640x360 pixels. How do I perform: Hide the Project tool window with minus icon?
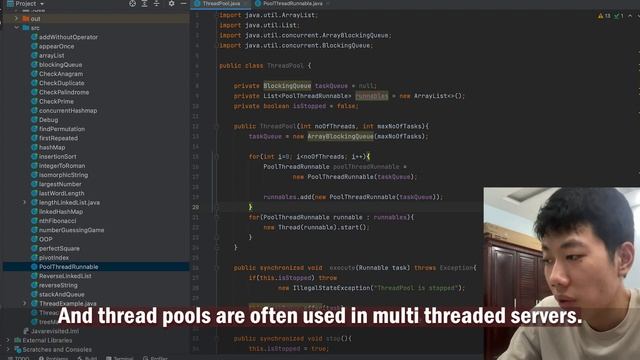[183, 3]
